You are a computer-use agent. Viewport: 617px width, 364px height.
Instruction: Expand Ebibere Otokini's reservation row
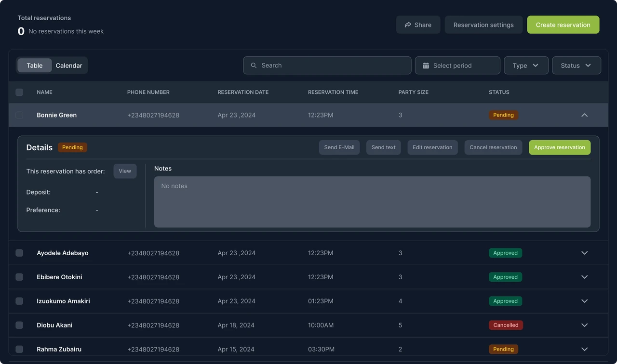[x=585, y=277]
